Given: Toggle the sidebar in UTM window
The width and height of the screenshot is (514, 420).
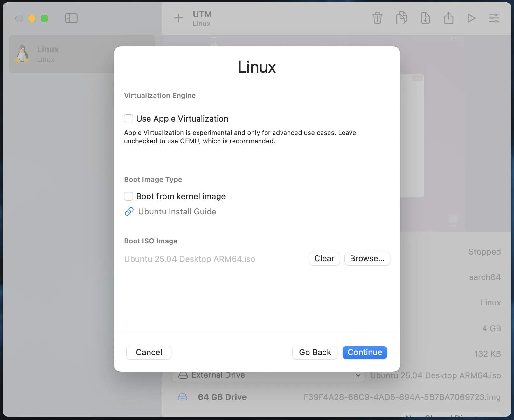Looking at the screenshot, I should (x=71, y=18).
